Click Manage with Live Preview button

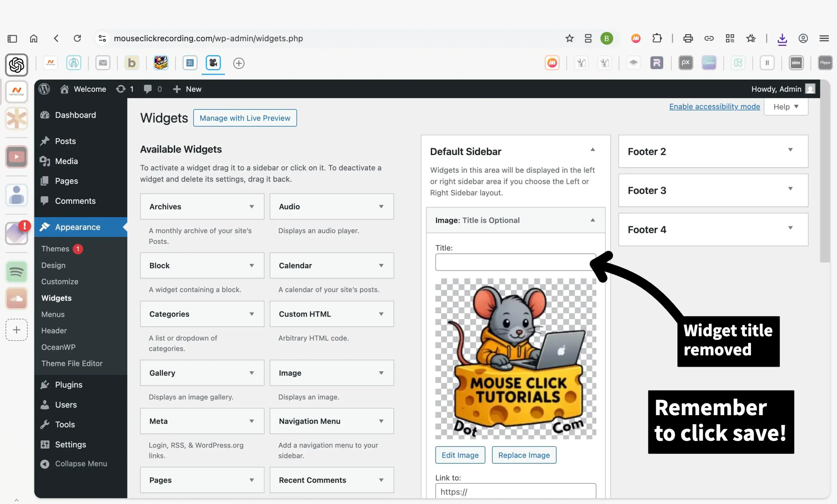[x=245, y=118]
